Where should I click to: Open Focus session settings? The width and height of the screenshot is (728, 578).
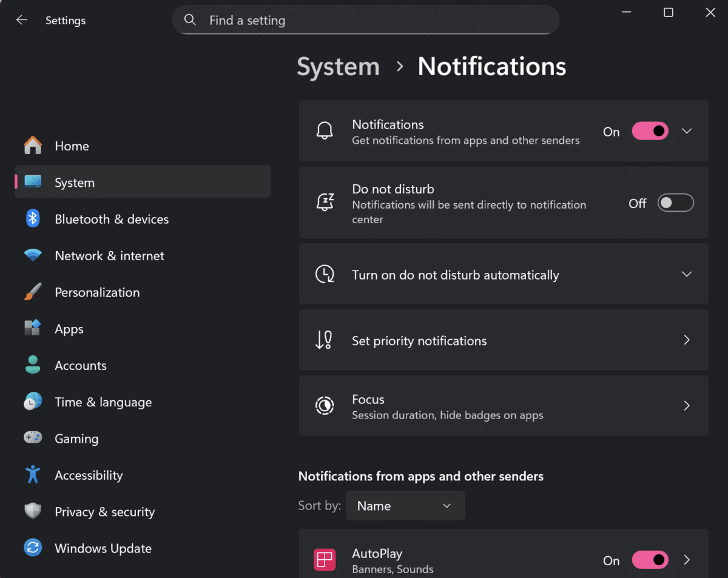(x=504, y=406)
